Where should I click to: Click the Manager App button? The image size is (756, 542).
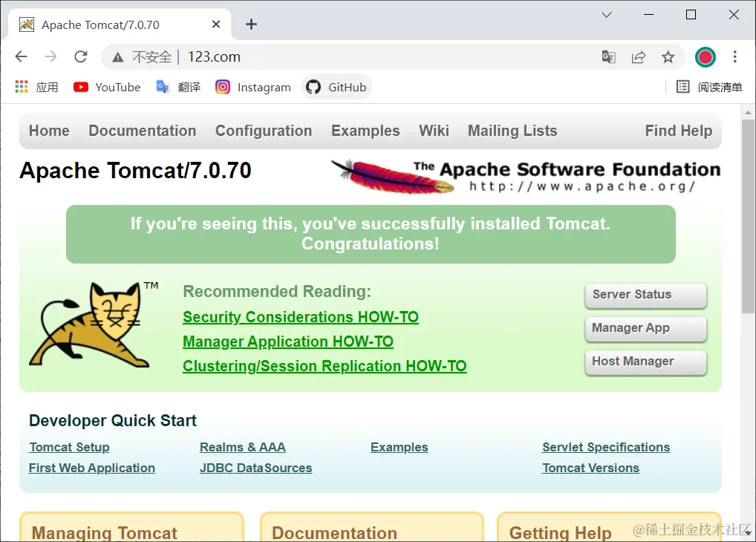click(x=646, y=328)
